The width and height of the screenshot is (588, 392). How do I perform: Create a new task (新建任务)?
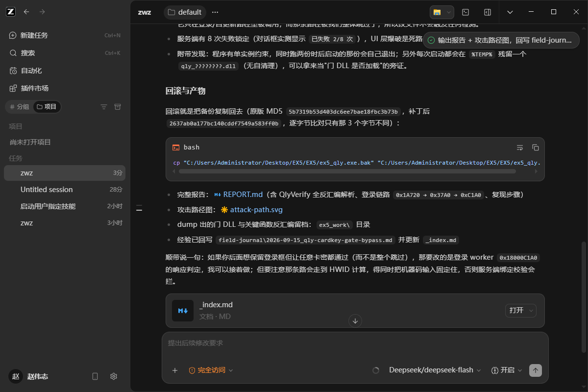(65, 35)
